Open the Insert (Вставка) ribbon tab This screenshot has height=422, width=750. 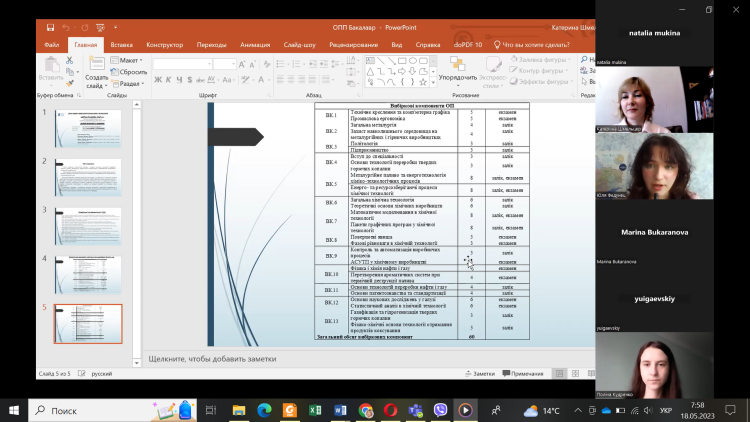[122, 45]
